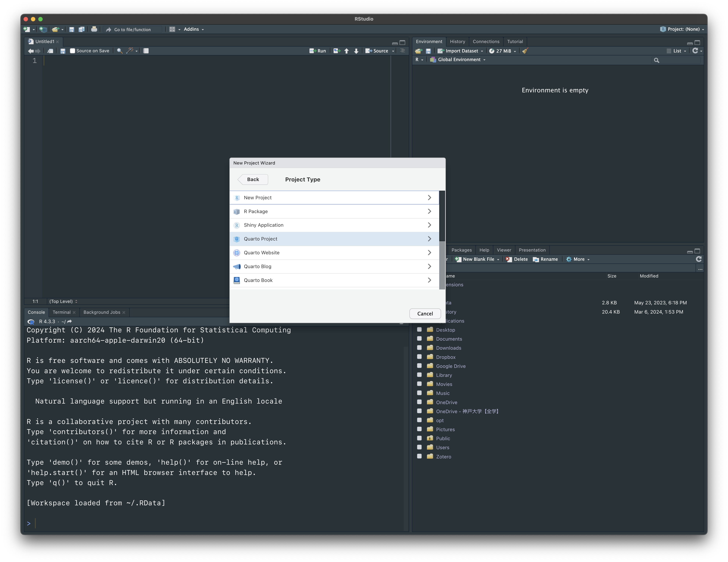Check the Desktop folder checkbox
The width and height of the screenshot is (728, 562).
pyautogui.click(x=419, y=330)
